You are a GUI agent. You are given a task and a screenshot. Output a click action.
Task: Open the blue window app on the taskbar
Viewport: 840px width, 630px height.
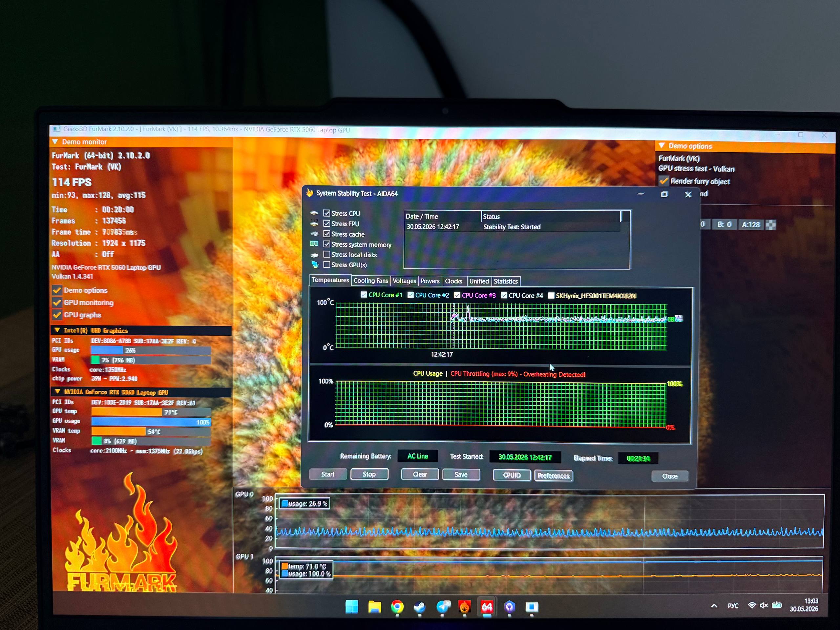(532, 607)
